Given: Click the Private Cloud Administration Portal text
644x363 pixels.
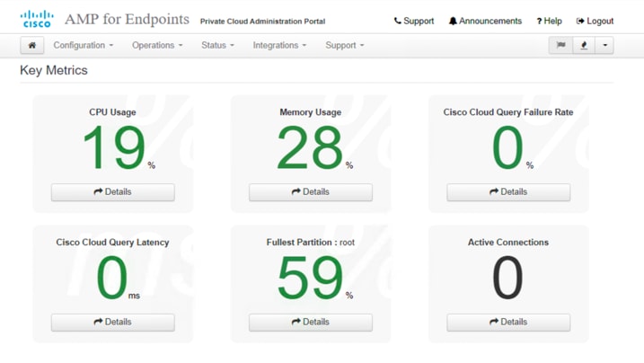Looking at the screenshot, I should 262,22.
